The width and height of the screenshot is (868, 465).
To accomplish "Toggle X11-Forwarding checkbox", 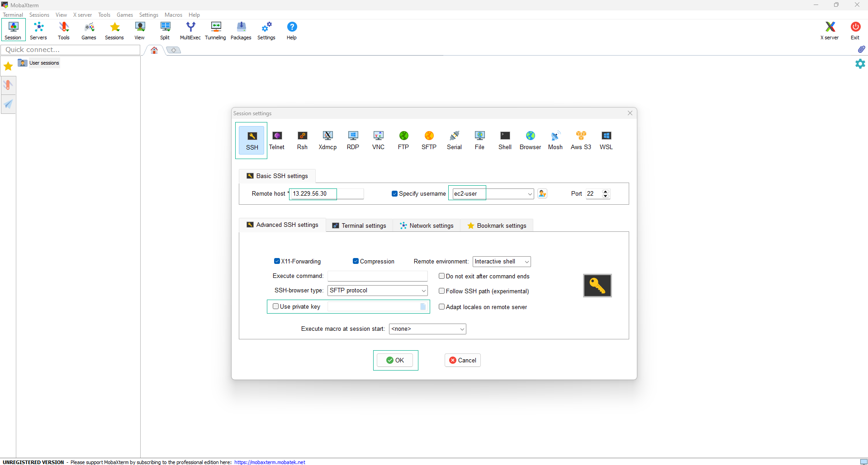I will pos(277,261).
